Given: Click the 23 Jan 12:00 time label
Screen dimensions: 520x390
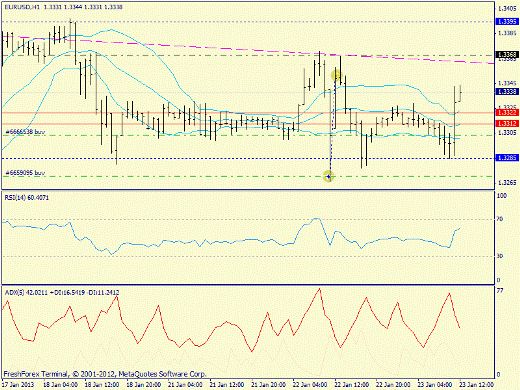Looking at the screenshot, I should [477, 385].
